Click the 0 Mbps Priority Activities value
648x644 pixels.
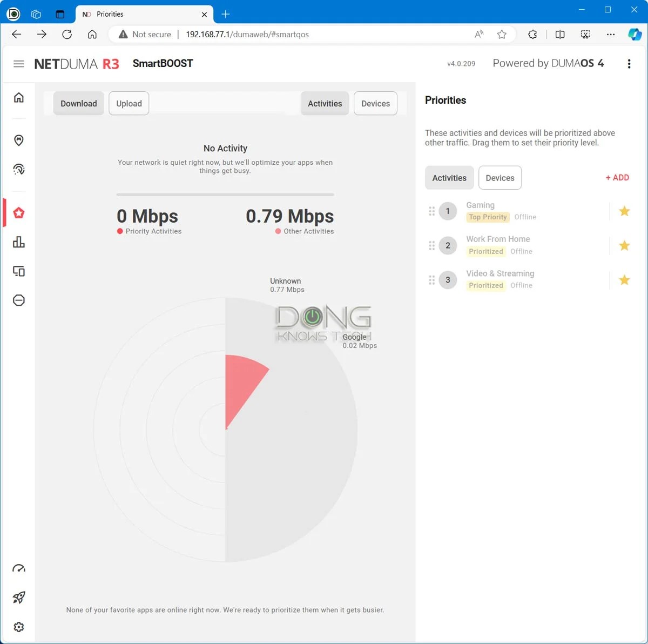pyautogui.click(x=147, y=216)
